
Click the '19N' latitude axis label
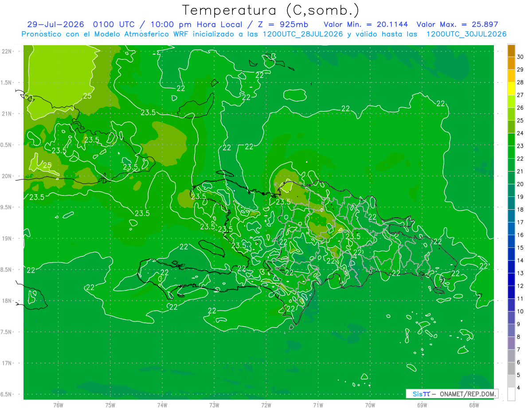(8, 238)
